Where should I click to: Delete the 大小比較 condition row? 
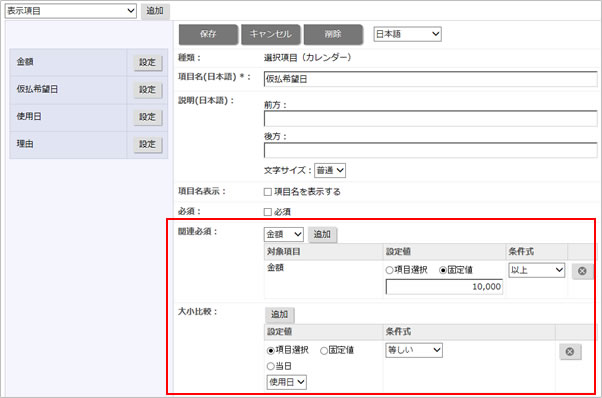click(570, 352)
